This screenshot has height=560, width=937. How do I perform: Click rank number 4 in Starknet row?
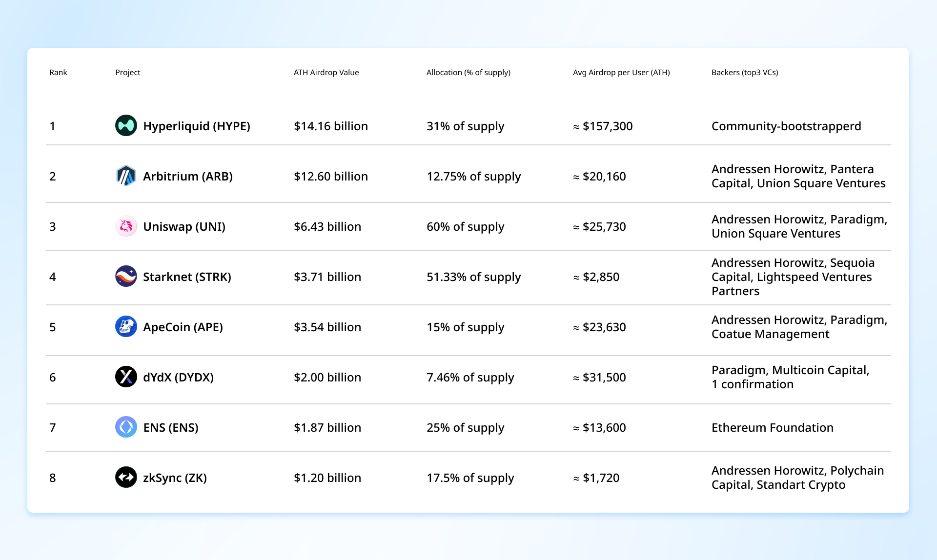click(53, 277)
